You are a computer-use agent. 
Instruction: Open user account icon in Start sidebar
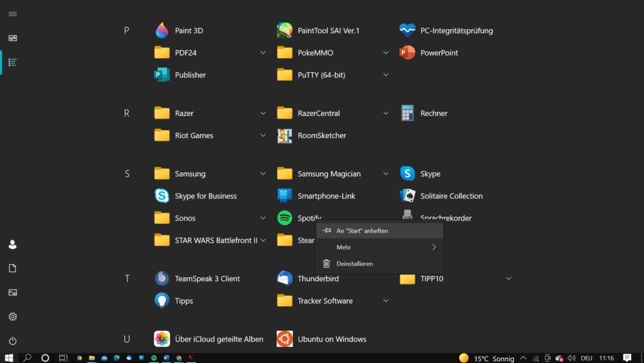click(13, 244)
